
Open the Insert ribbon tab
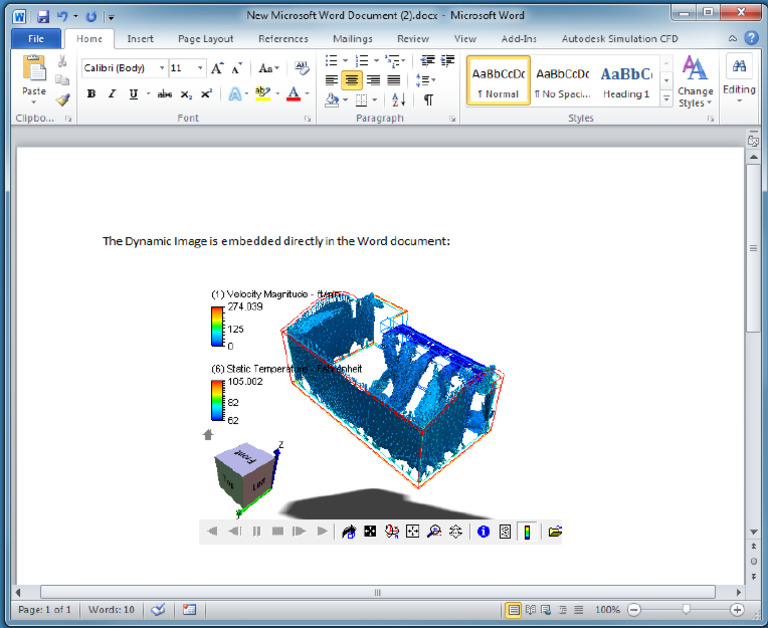click(x=140, y=39)
